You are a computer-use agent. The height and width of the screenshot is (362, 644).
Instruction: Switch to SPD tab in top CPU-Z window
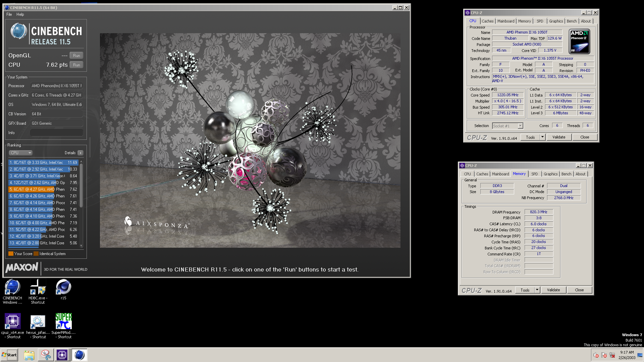[540, 21]
